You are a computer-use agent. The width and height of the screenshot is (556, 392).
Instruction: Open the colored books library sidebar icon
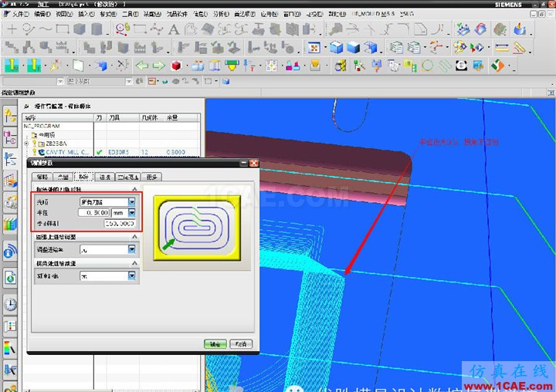click(x=11, y=224)
